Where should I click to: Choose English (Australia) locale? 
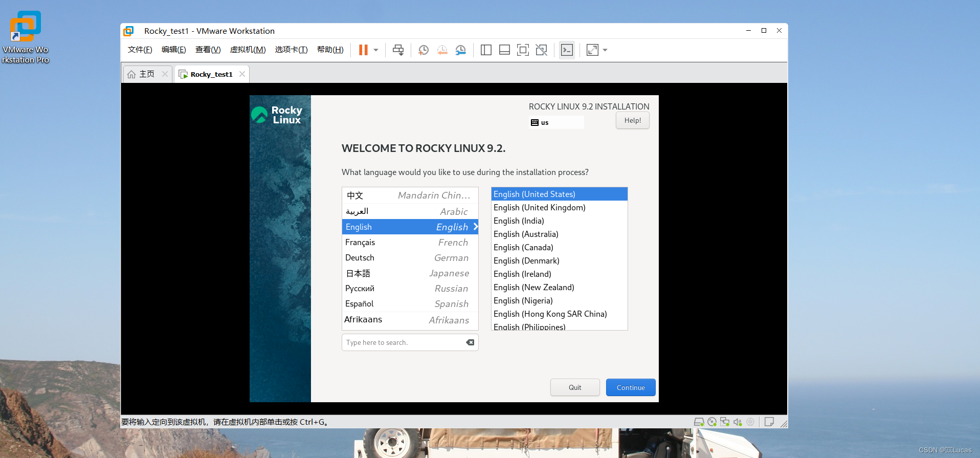tap(559, 234)
